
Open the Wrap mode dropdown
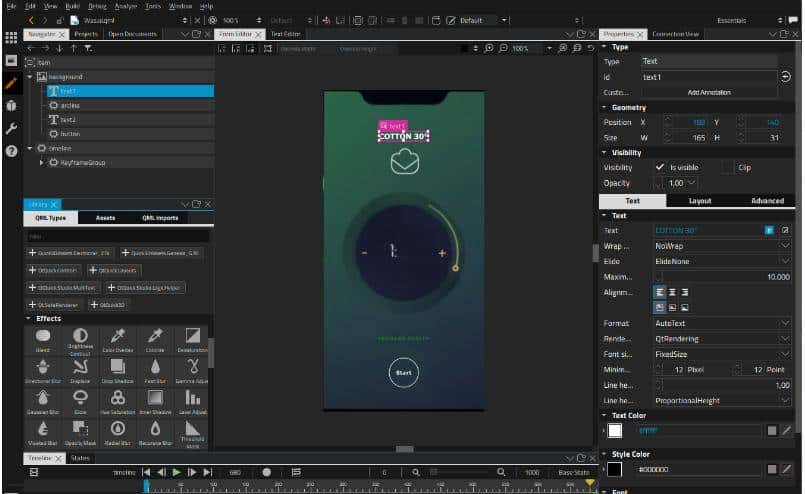722,246
